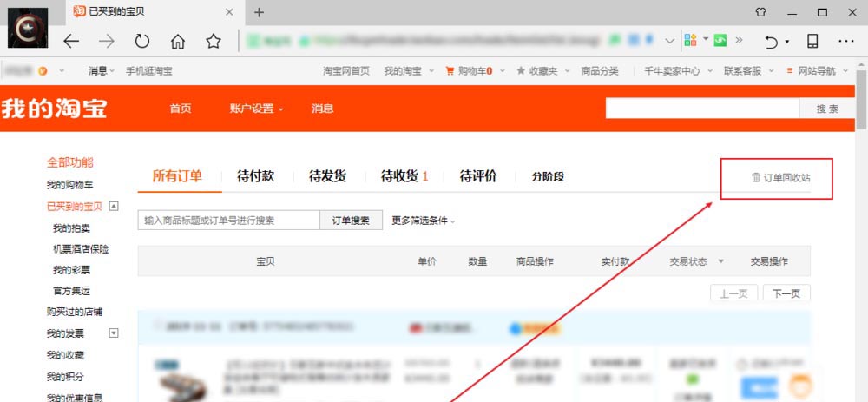Switch to the 分阶段 tab
868x402 pixels.
click(x=548, y=177)
